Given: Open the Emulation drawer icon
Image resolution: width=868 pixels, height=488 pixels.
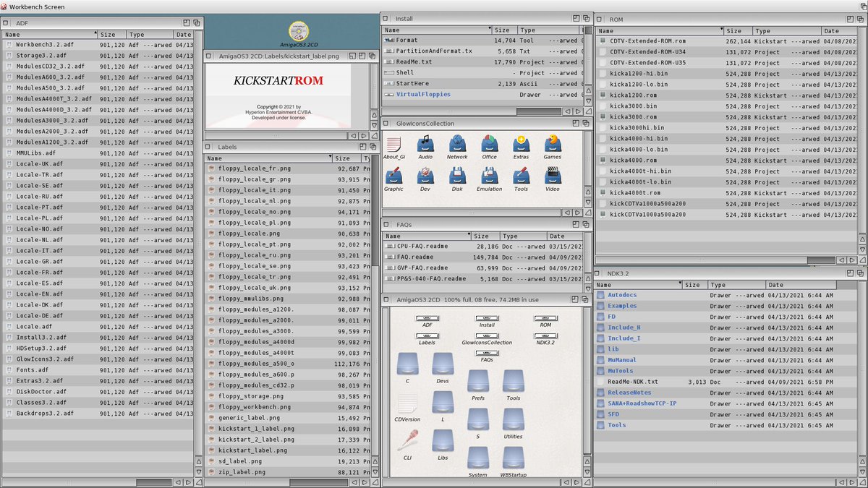Looking at the screenshot, I should 489,176.
